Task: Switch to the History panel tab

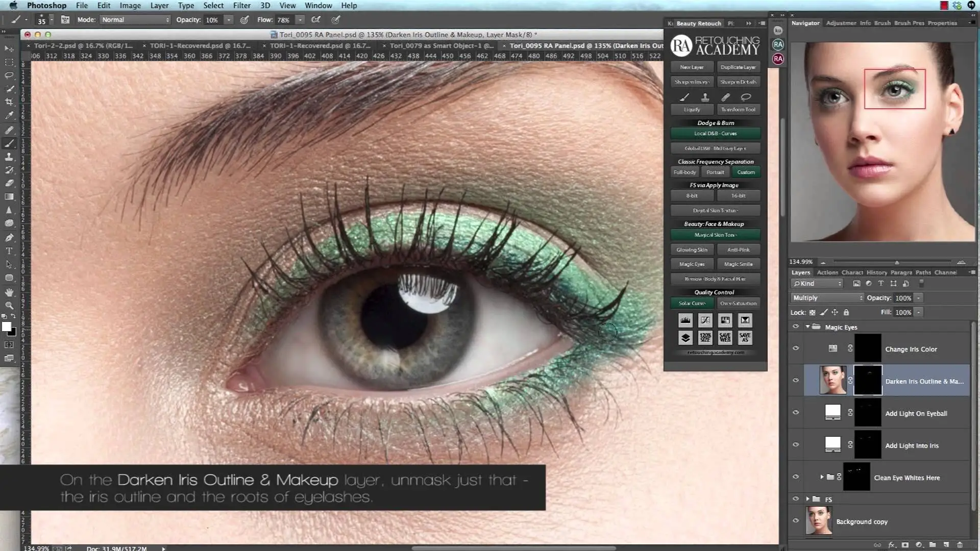Action: click(x=876, y=272)
